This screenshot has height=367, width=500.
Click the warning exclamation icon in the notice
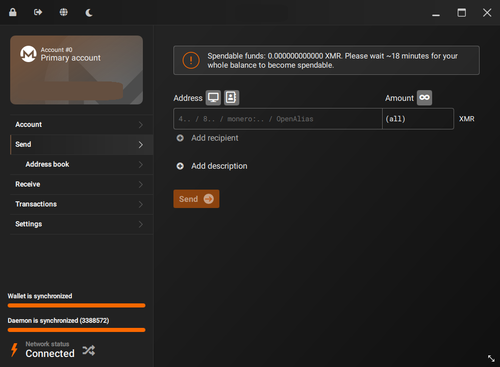pos(191,60)
